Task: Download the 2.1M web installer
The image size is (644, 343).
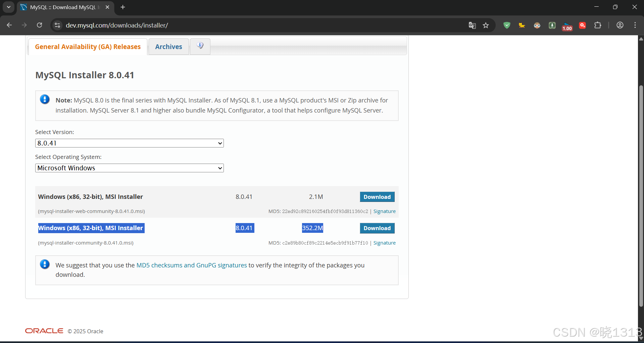Action: click(x=377, y=197)
